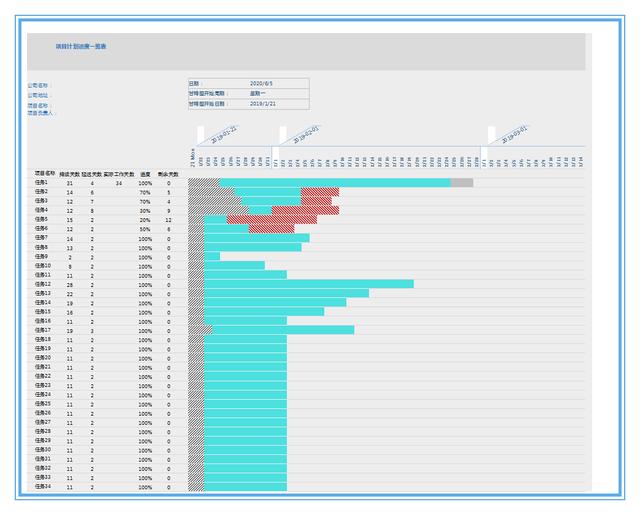Viewport: 640px width, 515px height.
Task: Click the date value 2020/6/5
Action: [261, 83]
